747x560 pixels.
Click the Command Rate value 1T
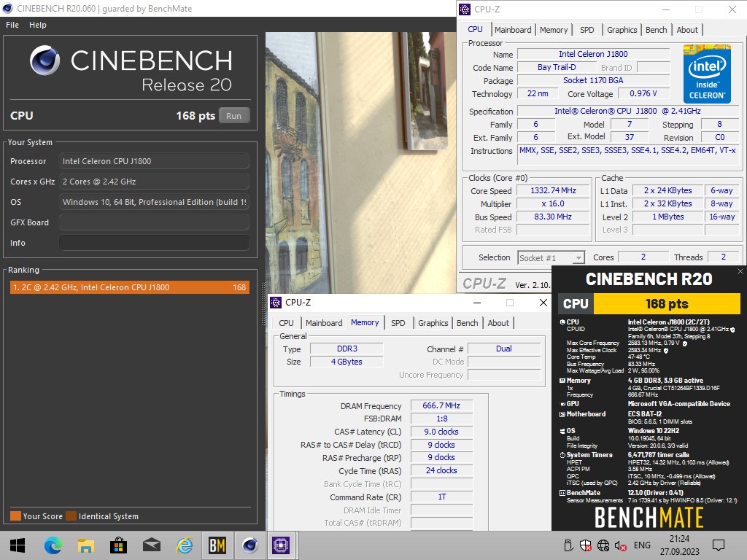[x=441, y=497]
